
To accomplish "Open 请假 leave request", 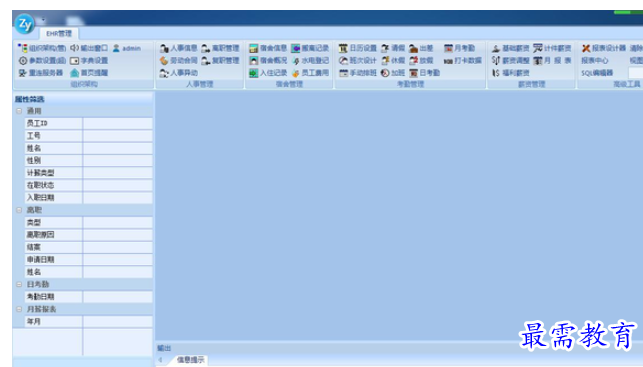I will (393, 48).
